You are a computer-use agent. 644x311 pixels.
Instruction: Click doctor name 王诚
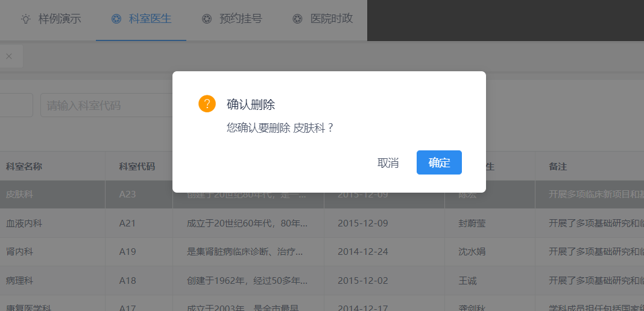[467, 281]
